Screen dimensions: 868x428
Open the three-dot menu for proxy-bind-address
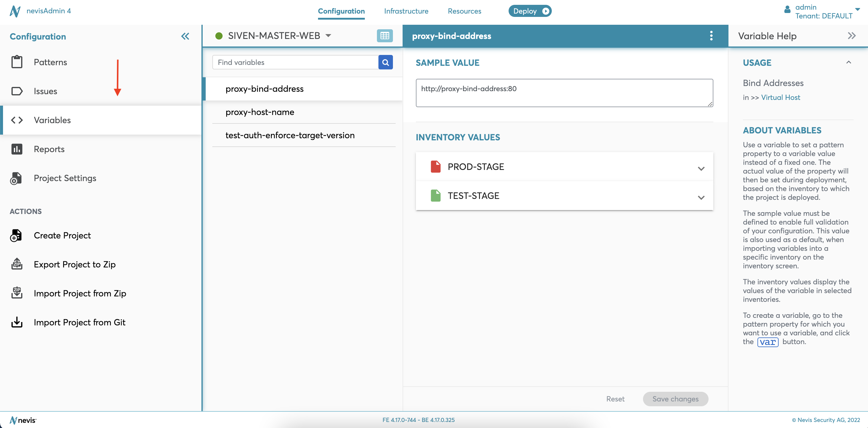[x=711, y=36]
